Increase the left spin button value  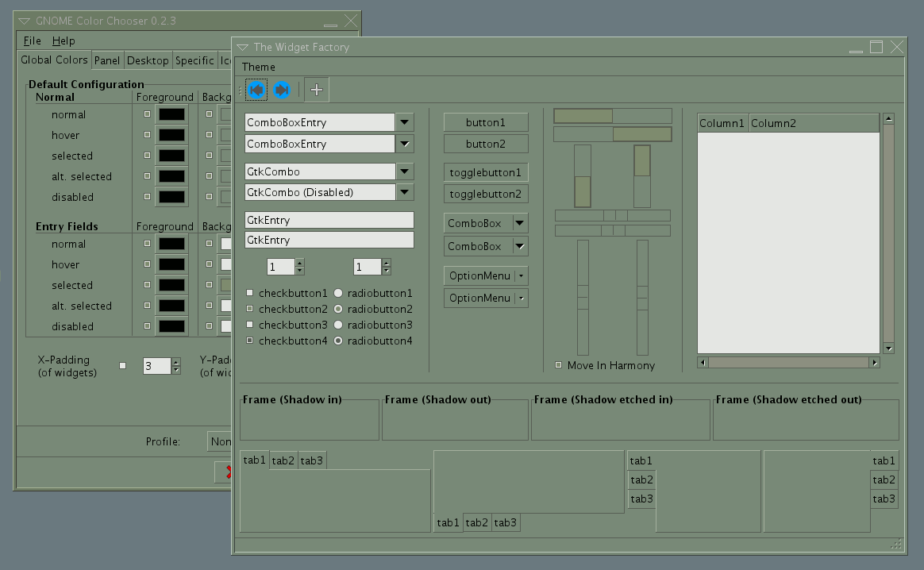[300, 263]
